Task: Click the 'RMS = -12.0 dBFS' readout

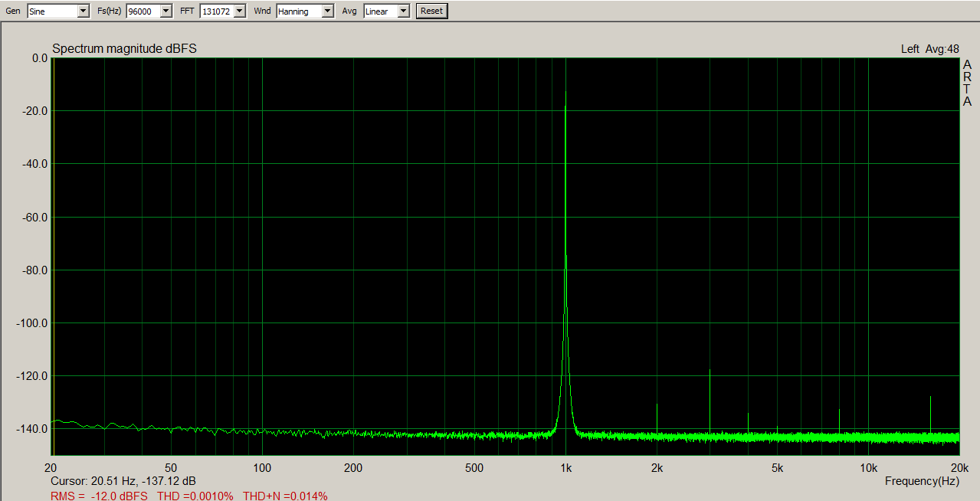Action: point(100,496)
